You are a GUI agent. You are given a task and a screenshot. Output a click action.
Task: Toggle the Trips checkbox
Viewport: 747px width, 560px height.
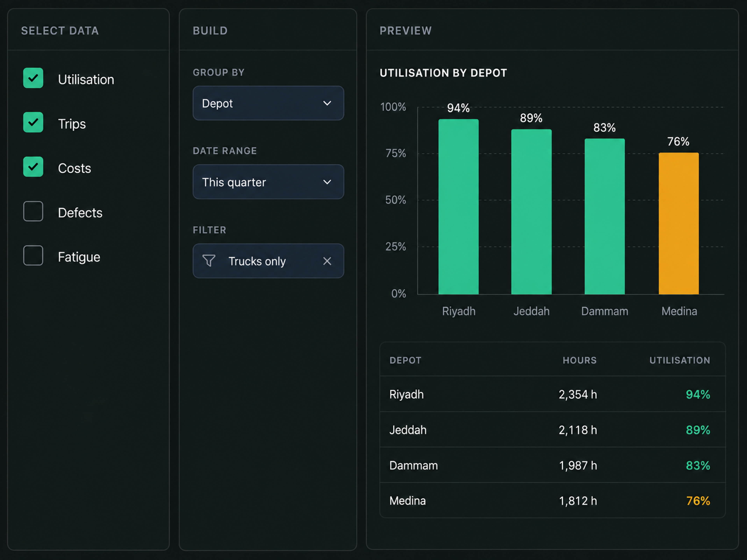click(33, 122)
